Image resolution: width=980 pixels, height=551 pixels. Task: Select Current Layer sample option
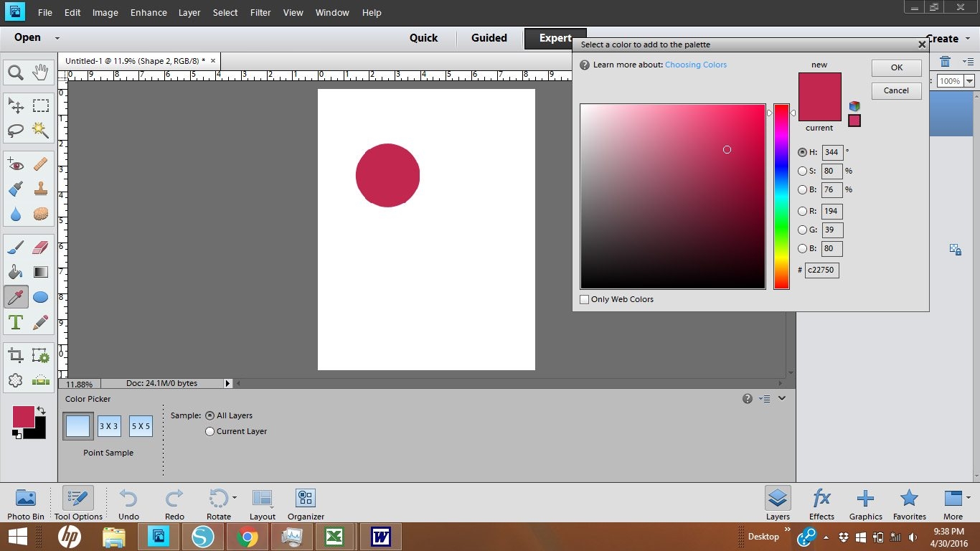pyautogui.click(x=210, y=432)
